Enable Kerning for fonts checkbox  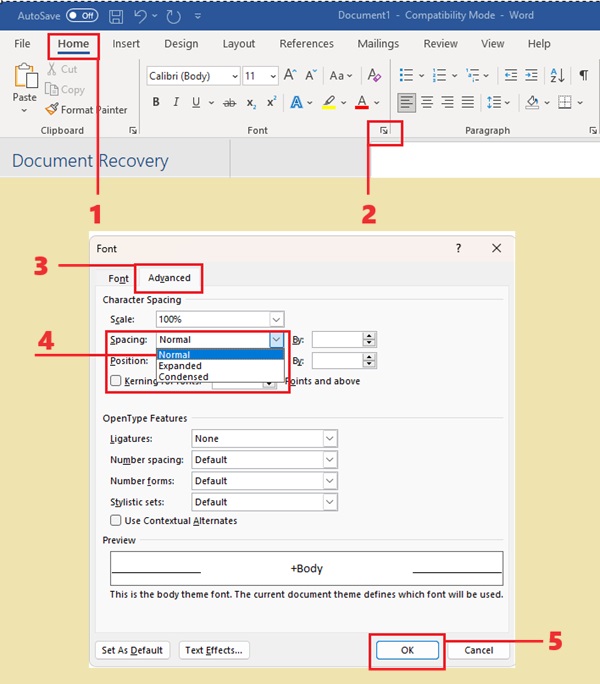pos(116,381)
